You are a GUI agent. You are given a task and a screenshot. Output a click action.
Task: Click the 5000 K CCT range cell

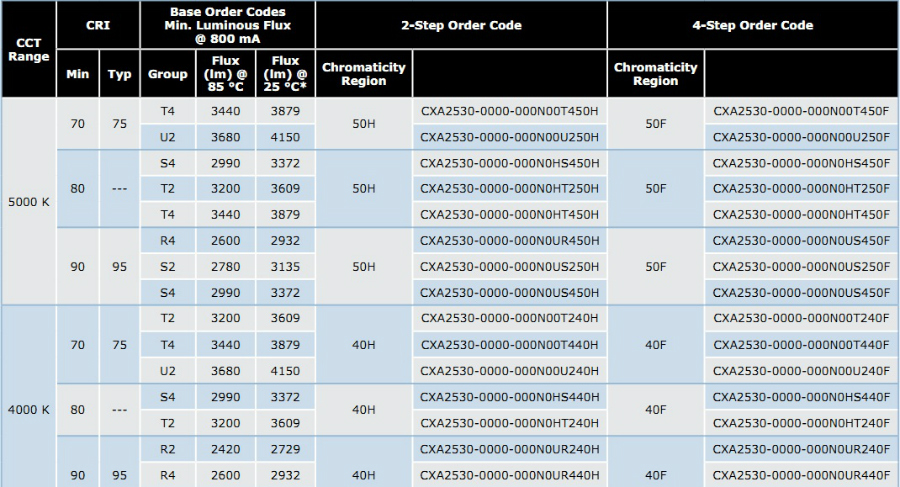coord(28,201)
